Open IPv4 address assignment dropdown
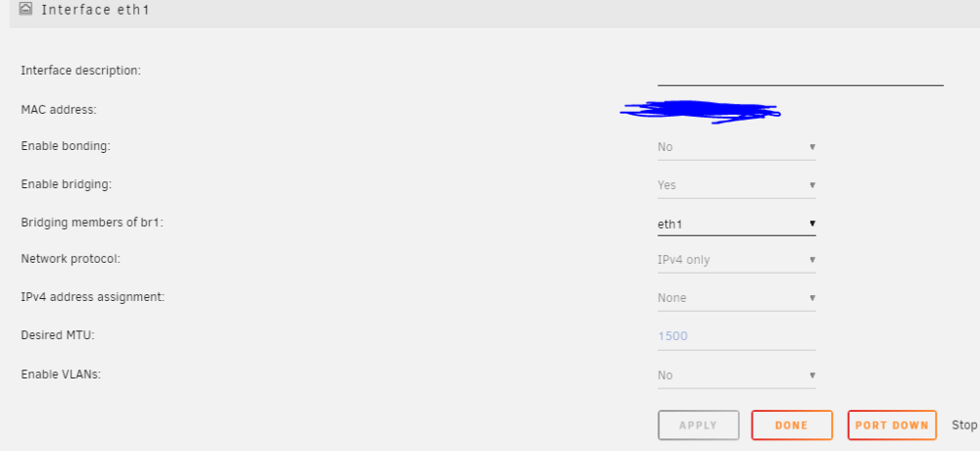This screenshot has width=980, height=451. [736, 298]
